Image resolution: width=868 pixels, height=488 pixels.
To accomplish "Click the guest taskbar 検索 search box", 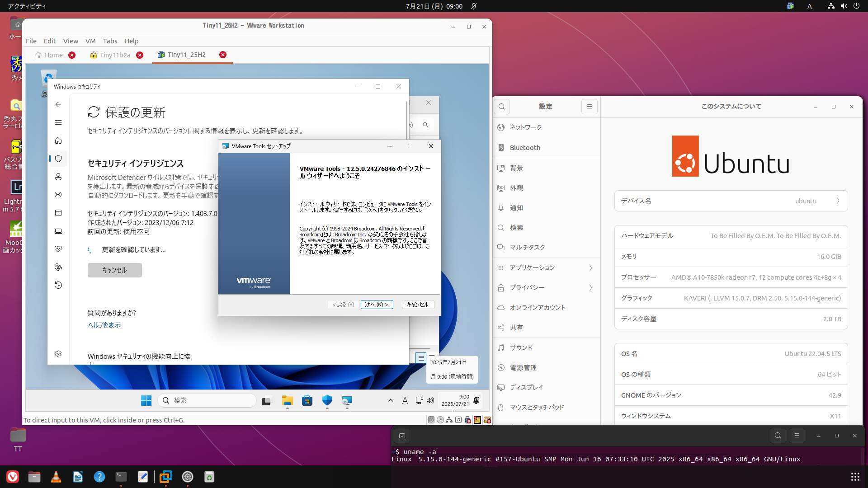I will pyautogui.click(x=207, y=400).
